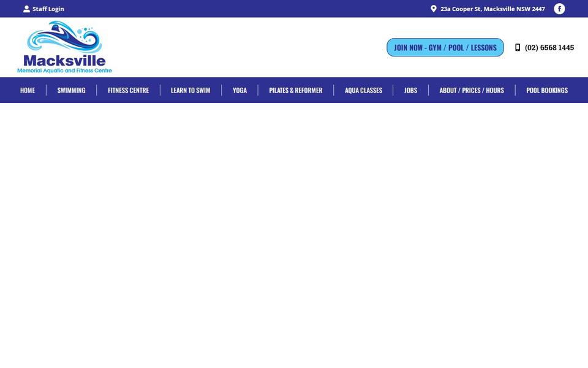Click the mobile phone icon
The height and width of the screenshot is (368, 588).
pyautogui.click(x=518, y=47)
